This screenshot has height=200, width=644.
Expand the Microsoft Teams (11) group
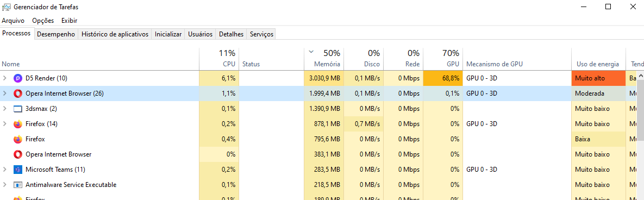point(4,170)
